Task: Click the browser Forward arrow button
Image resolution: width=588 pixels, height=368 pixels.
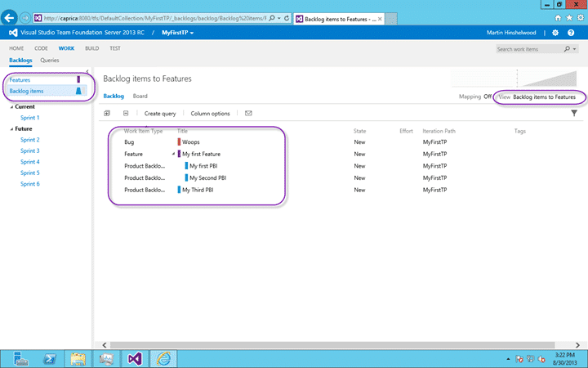Action: pos(25,18)
